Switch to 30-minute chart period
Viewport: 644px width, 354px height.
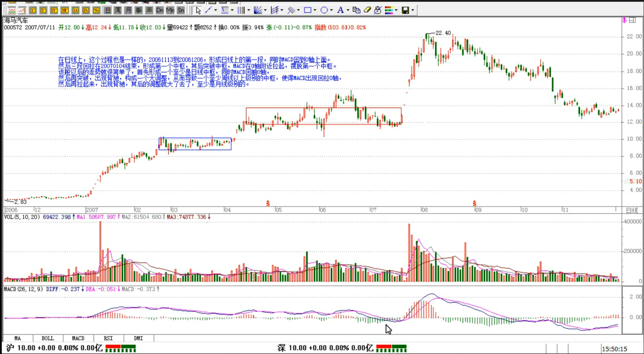click(x=64, y=11)
